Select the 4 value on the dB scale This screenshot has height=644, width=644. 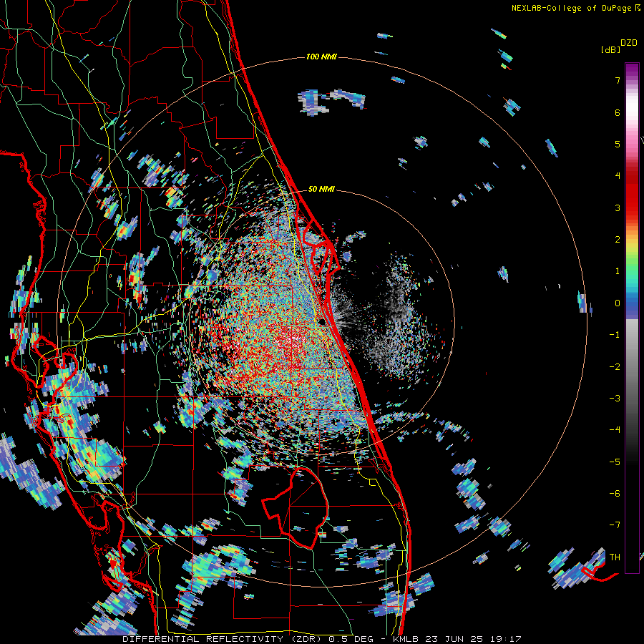tap(618, 176)
